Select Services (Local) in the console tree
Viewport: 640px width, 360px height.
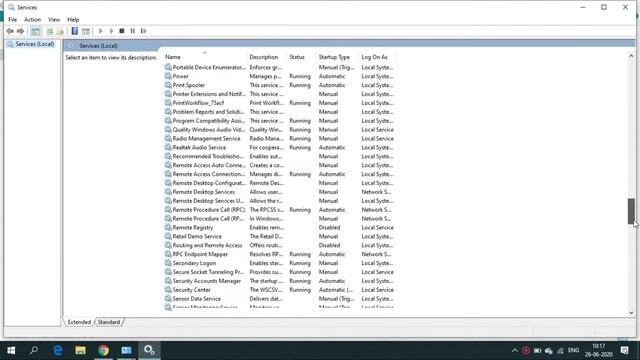point(35,44)
